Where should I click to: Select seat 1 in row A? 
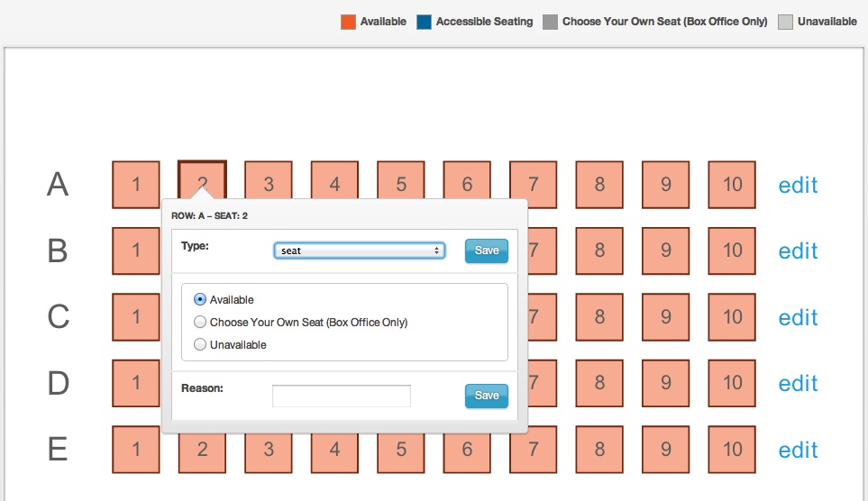pyautogui.click(x=136, y=185)
